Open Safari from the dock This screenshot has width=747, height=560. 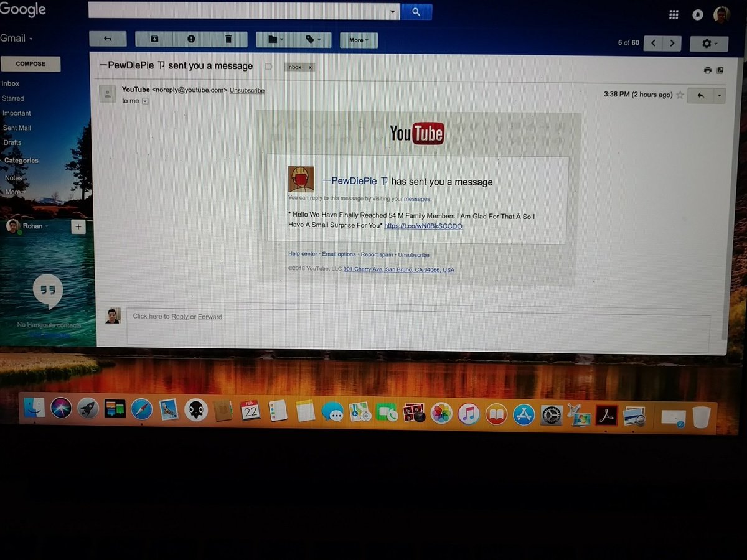142,409
